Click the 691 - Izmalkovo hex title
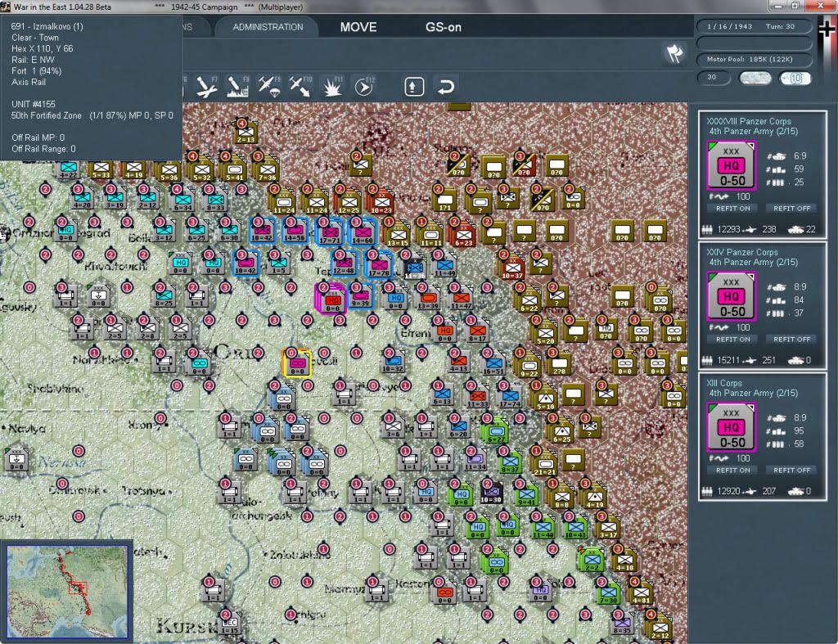The image size is (838, 644). [x=47, y=26]
